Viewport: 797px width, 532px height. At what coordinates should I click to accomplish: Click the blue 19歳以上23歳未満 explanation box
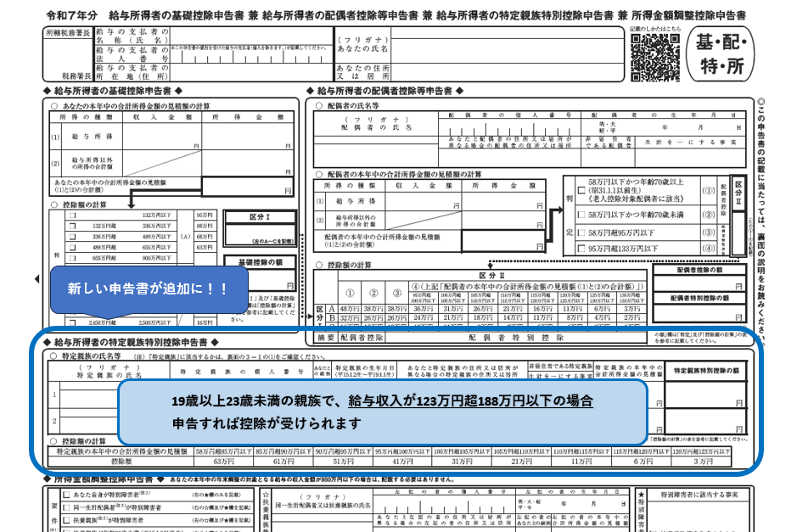click(x=382, y=412)
